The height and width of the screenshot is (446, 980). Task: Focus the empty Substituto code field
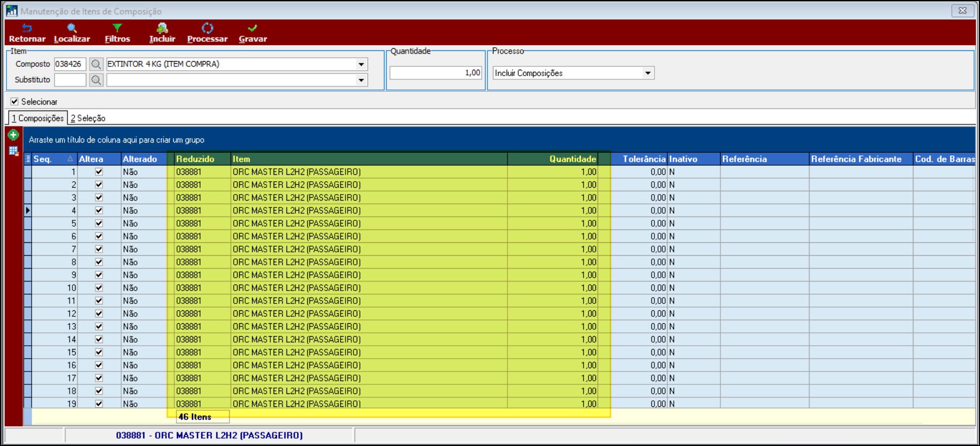pyautogui.click(x=70, y=80)
